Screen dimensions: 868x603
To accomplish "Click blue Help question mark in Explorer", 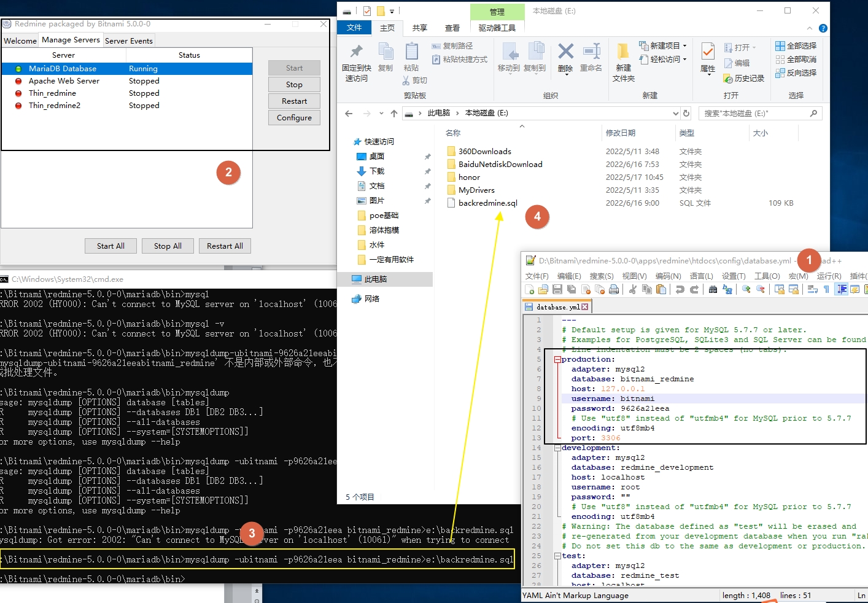I will (x=823, y=28).
